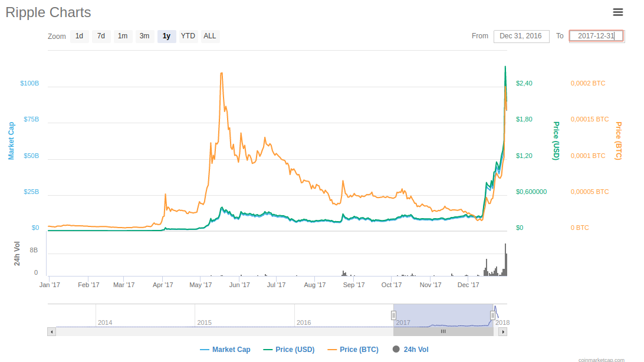Set zoom to 7d

101,36
